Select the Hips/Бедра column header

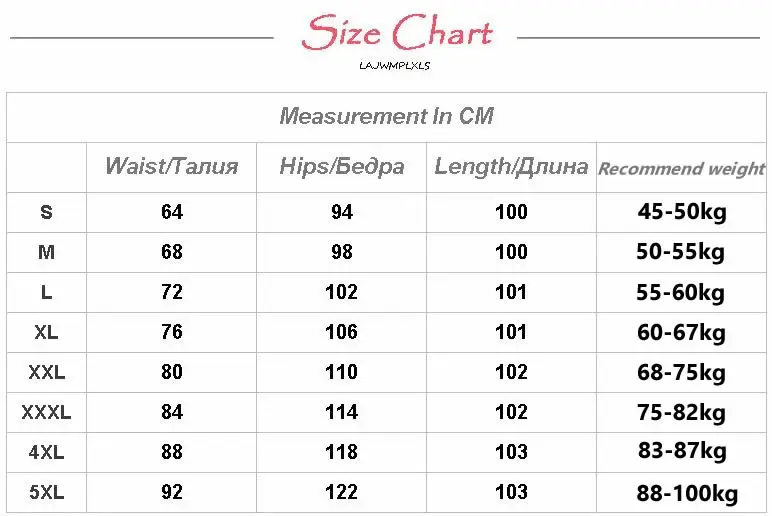tap(342, 166)
